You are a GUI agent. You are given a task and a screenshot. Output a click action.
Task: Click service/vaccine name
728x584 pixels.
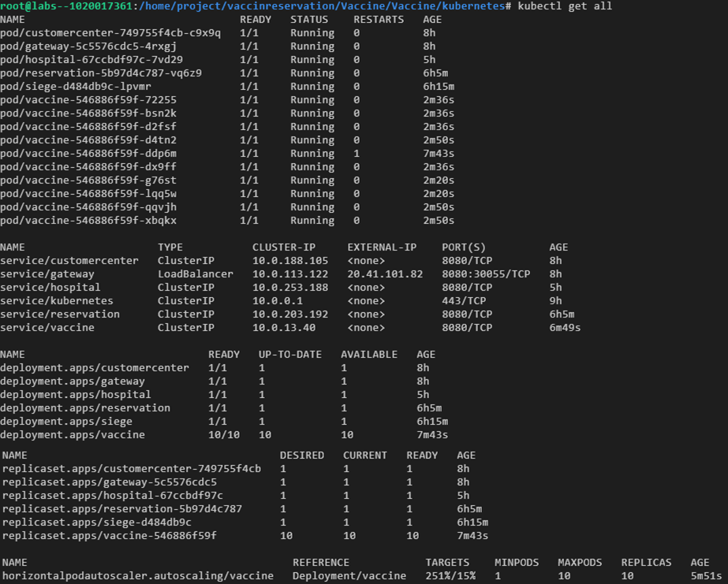(x=47, y=328)
